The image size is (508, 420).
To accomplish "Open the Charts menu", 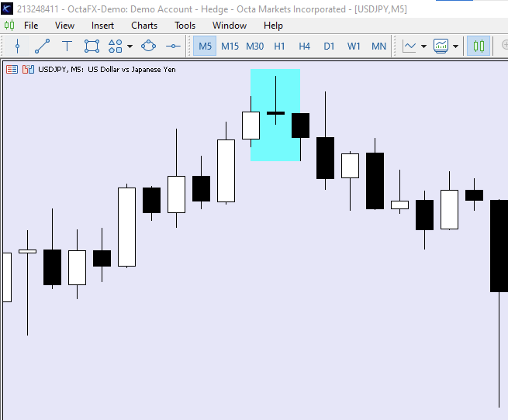I will click(x=144, y=26).
